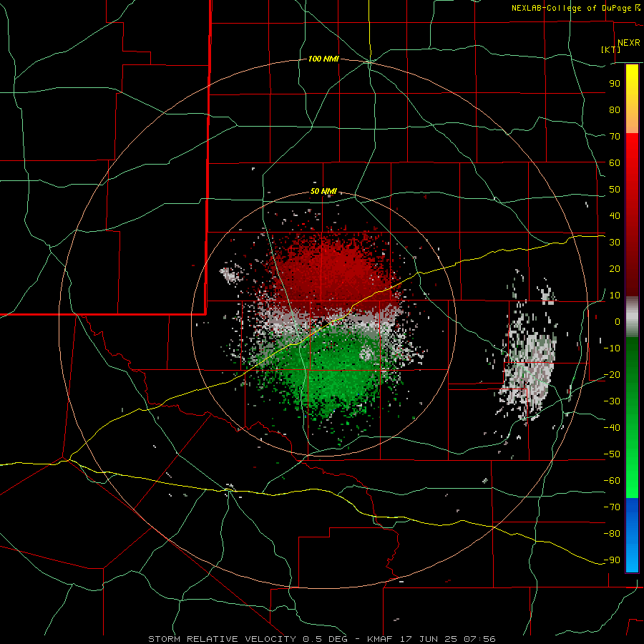Click the 60 value on velocity scale
The width and height of the screenshot is (644, 644).
[615, 162]
